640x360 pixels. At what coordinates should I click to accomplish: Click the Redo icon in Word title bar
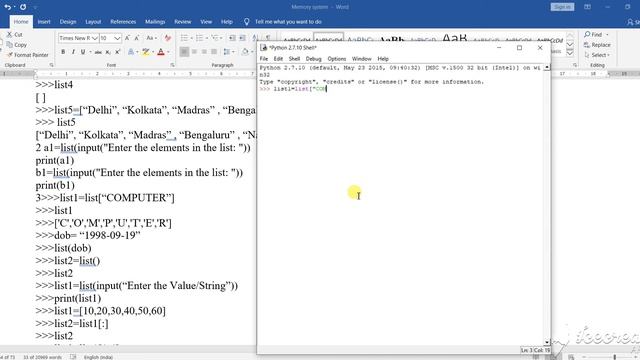[x=23, y=7]
